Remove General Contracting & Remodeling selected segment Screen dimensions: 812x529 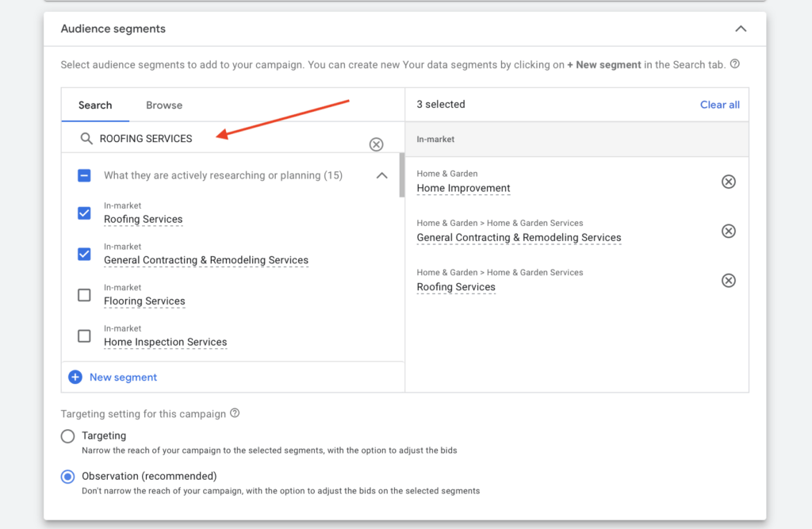[x=728, y=231]
